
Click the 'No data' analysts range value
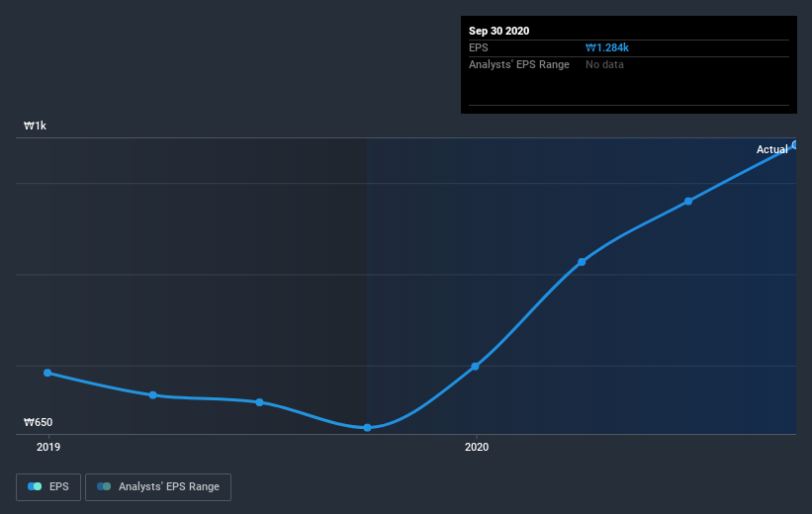tap(604, 64)
